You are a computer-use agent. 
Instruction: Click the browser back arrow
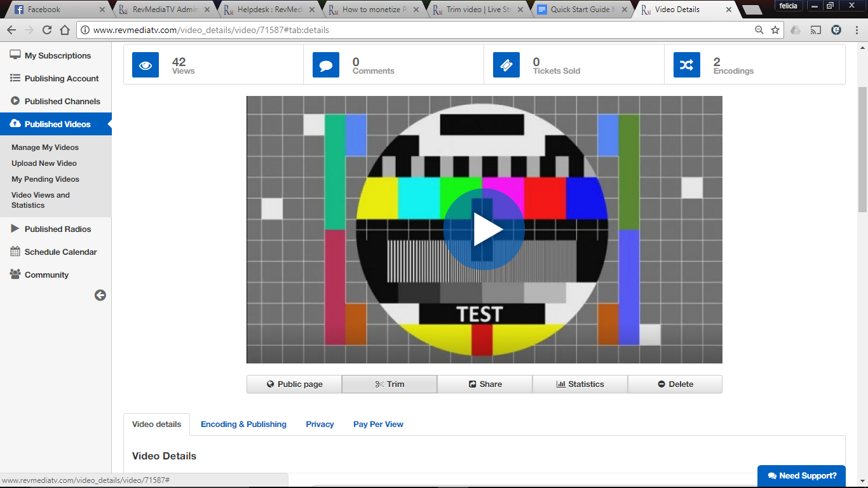[x=11, y=30]
